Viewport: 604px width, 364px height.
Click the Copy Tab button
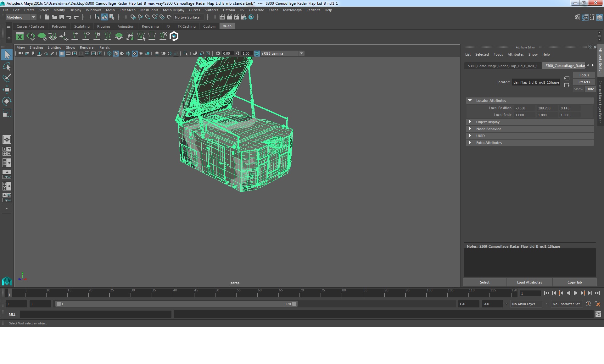pyautogui.click(x=574, y=282)
